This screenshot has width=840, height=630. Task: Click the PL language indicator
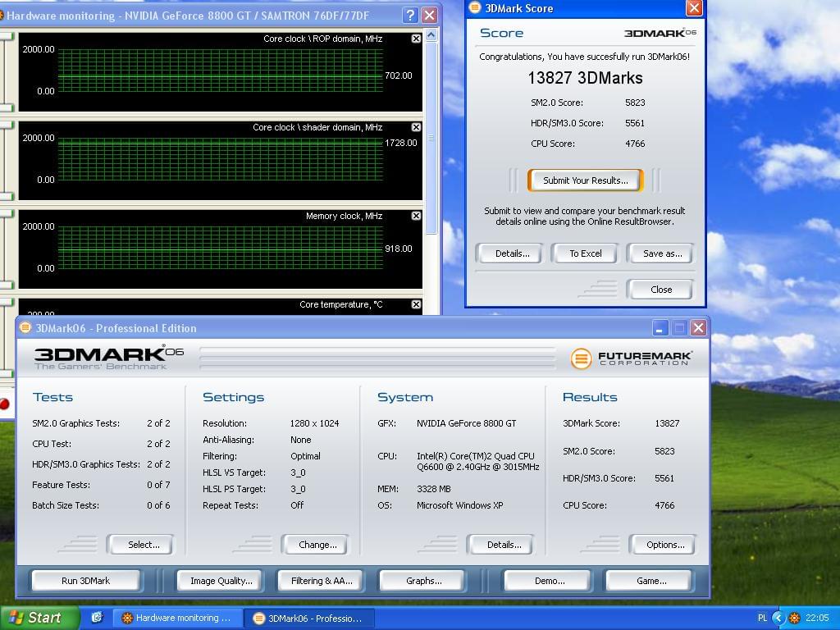[x=762, y=618]
